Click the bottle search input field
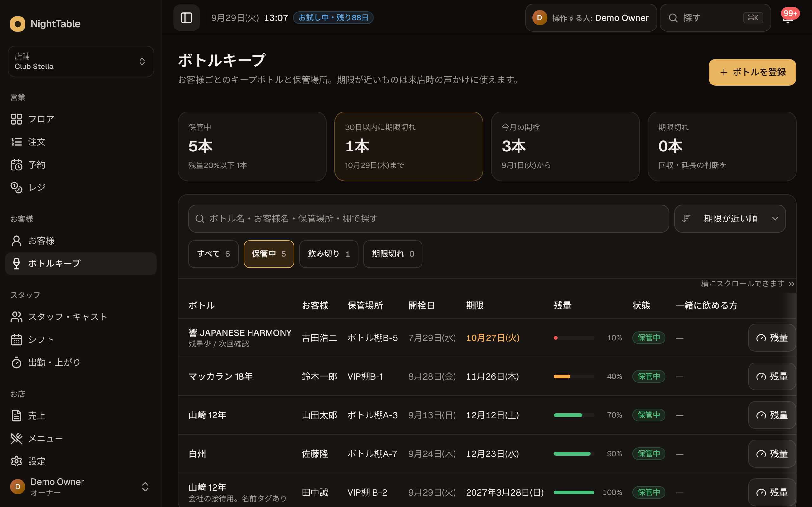This screenshot has height=507, width=812. (429, 219)
